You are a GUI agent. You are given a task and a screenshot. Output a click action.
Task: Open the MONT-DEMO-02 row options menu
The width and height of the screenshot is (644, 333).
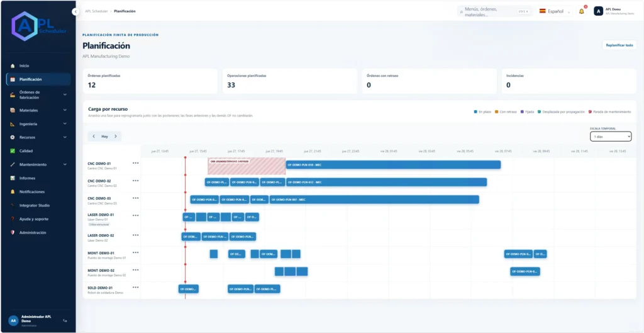click(136, 269)
